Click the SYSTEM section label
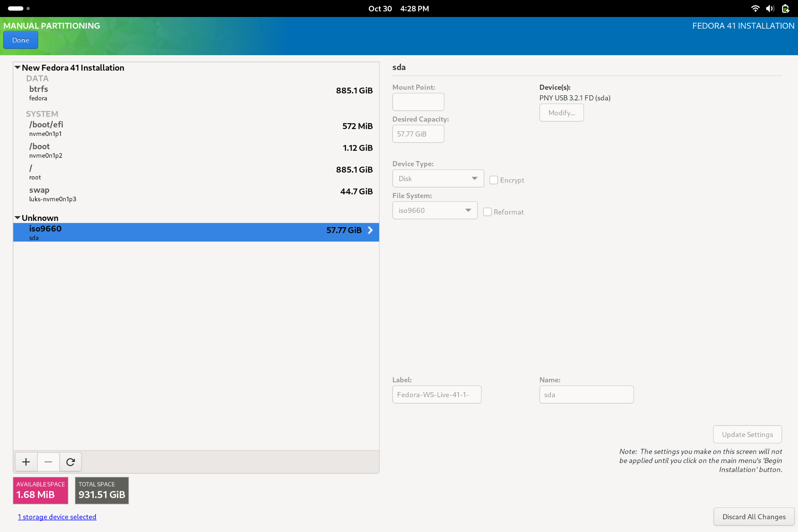 point(42,114)
